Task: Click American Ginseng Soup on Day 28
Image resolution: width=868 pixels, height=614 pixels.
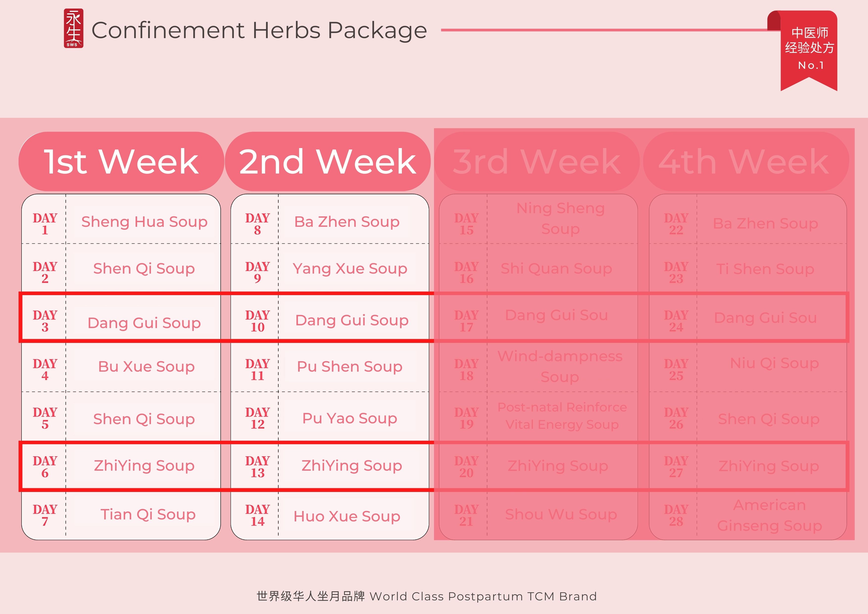Action: tap(769, 515)
